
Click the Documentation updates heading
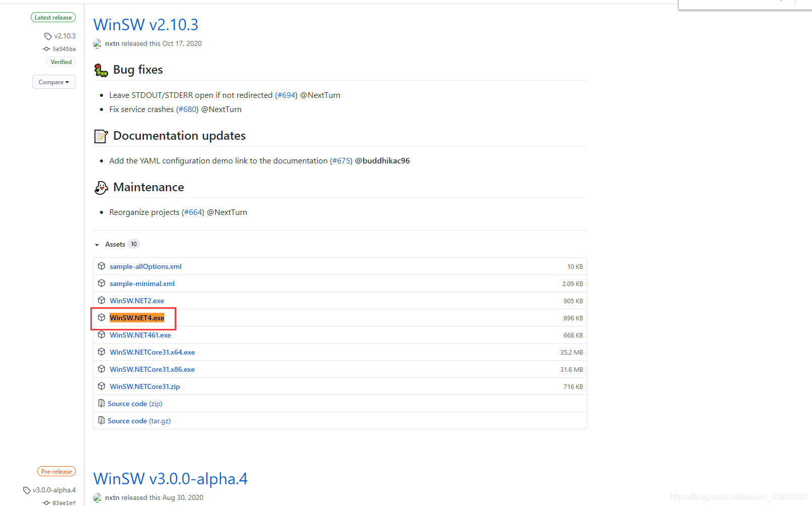pos(179,136)
